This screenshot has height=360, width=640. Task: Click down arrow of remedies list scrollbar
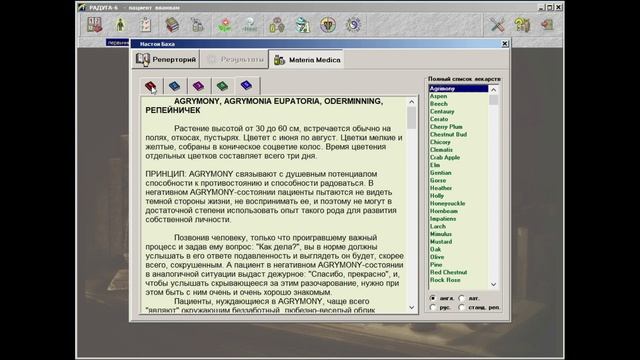[x=493, y=284]
